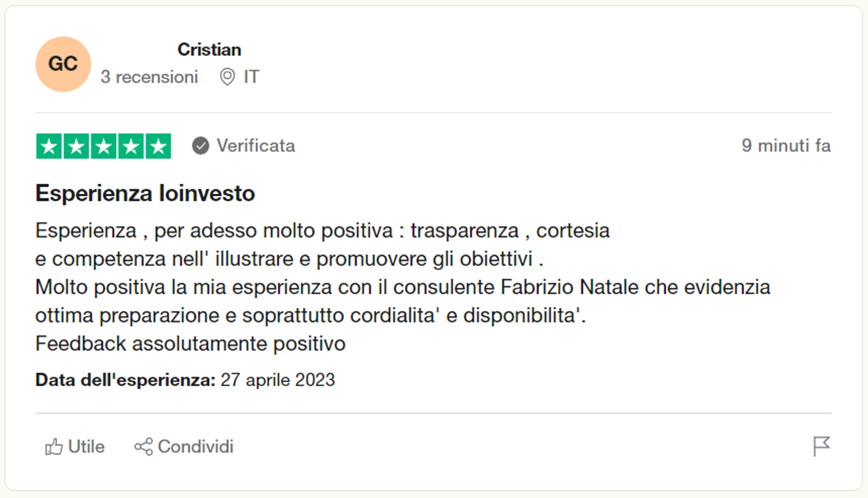Click the fifth green rating star
This screenshot has width=868, height=498.
pos(158,146)
